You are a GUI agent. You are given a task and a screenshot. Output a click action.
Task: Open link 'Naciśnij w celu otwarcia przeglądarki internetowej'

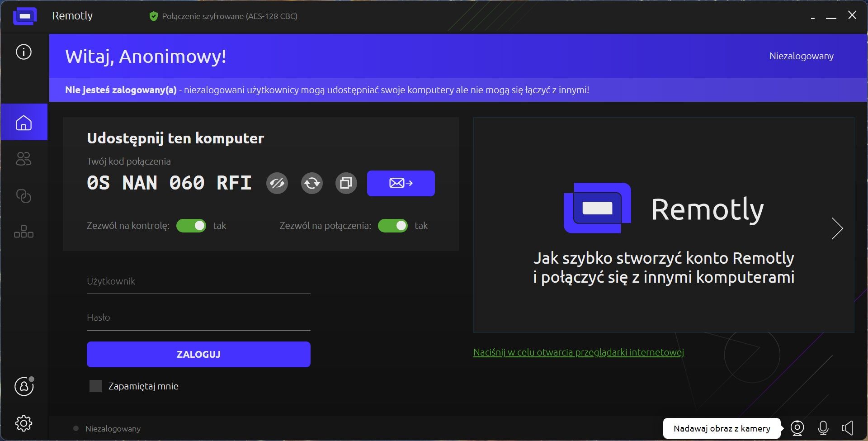click(579, 352)
